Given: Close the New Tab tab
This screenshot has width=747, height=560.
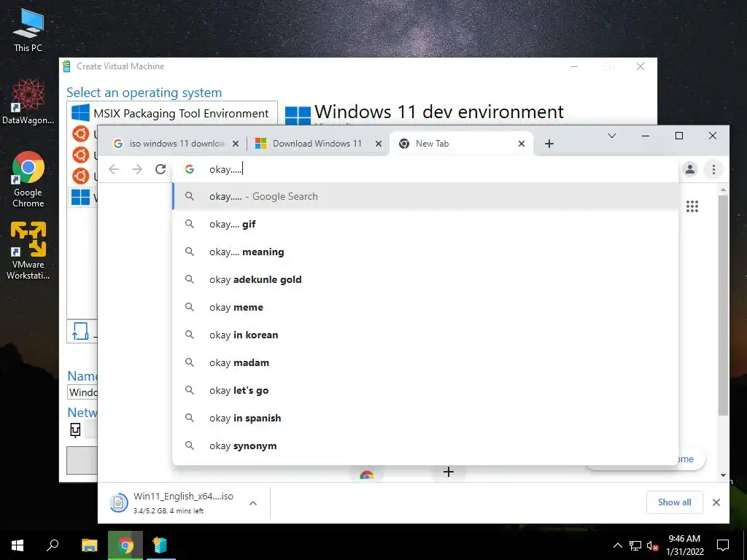Looking at the screenshot, I should point(521,144).
